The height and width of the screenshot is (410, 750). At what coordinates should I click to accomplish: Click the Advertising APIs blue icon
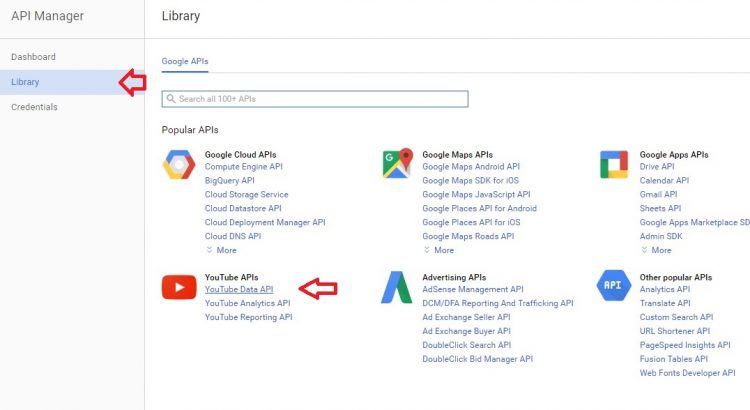(396, 288)
